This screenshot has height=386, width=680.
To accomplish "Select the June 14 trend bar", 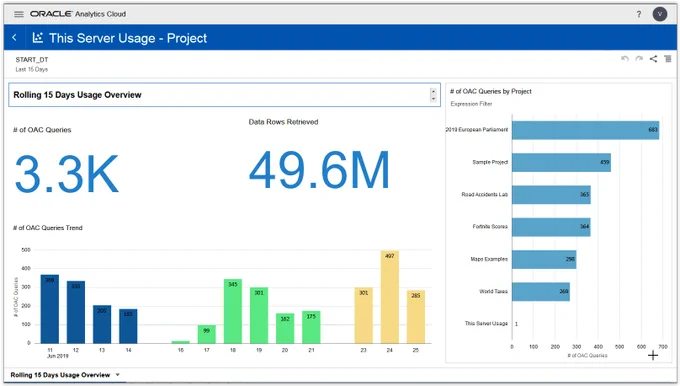I will tap(128, 326).
